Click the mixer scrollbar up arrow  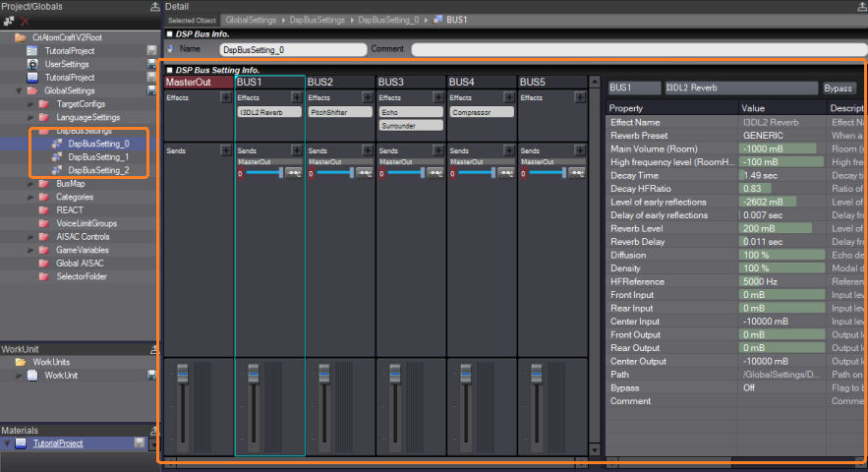coord(595,82)
